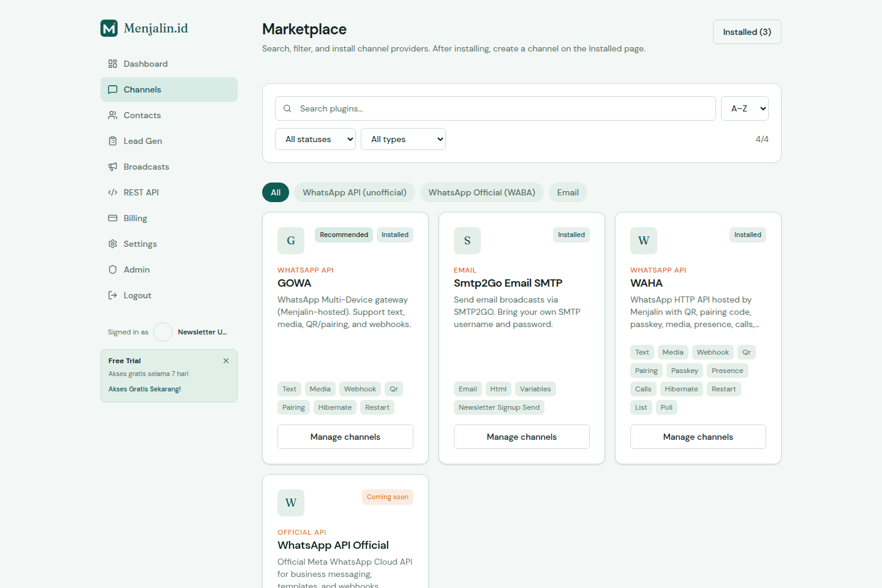Click the Admin shield icon
Screen dimensions: 882x588
pyautogui.click(x=113, y=269)
